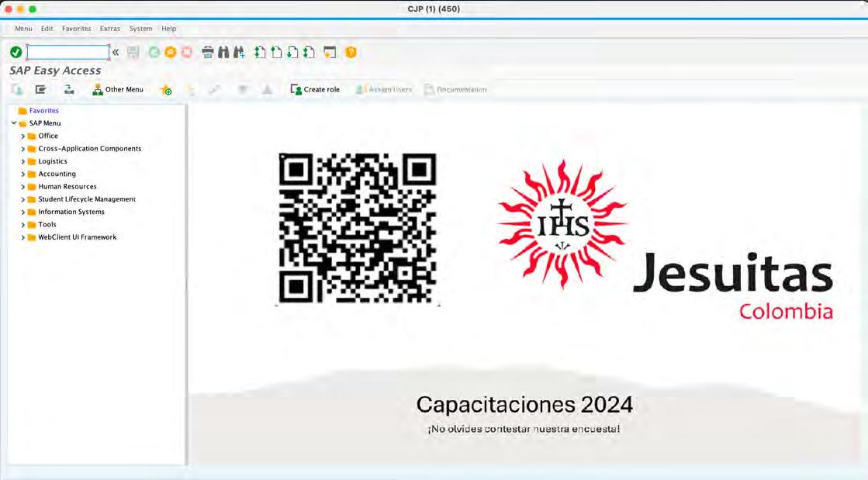The width and height of the screenshot is (868, 480).
Task: Select the "Accounting" tree label
Action: (57, 174)
